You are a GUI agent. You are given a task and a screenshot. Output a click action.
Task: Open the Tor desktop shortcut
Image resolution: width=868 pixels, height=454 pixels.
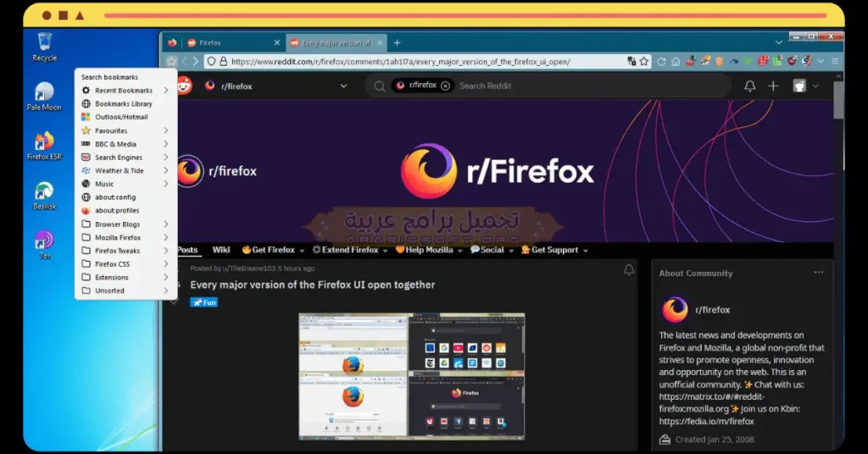pyautogui.click(x=44, y=242)
